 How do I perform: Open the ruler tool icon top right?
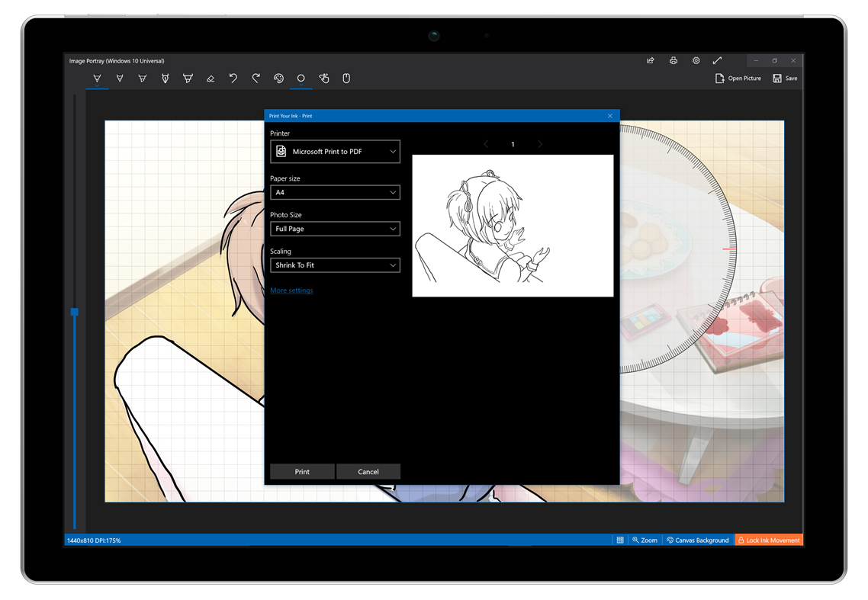click(717, 60)
